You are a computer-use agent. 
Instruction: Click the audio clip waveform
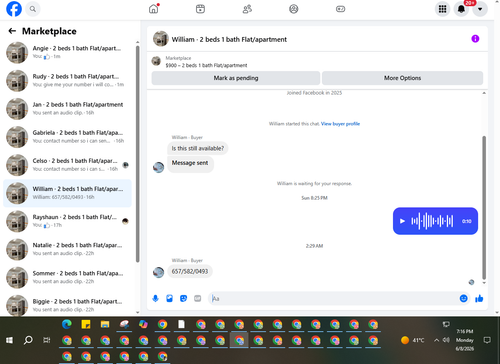pos(432,221)
